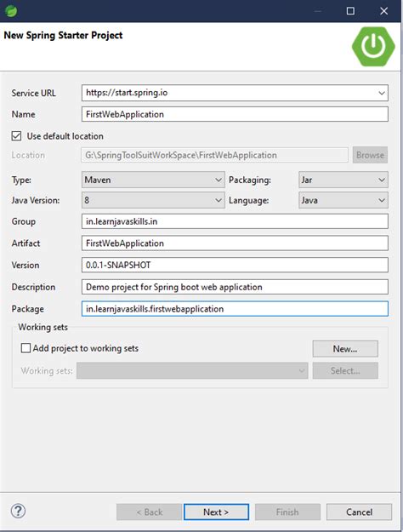
Task: Click the disabled < Back button
Action: coord(149,512)
